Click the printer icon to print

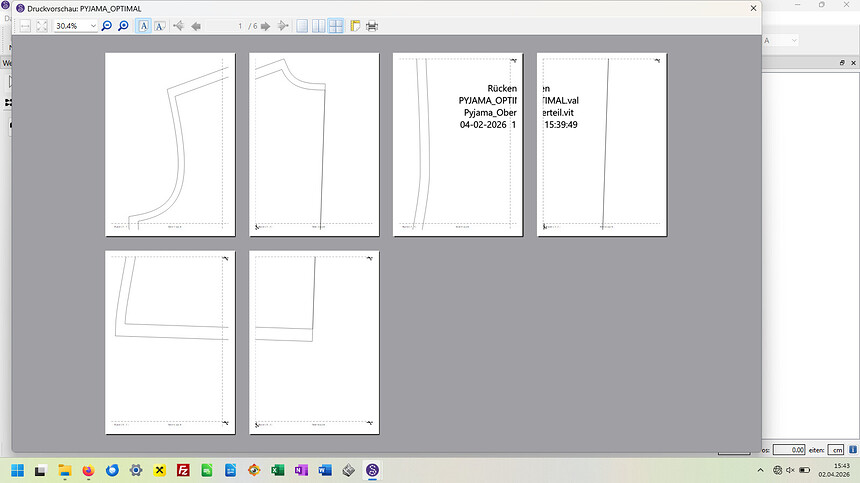tap(372, 25)
